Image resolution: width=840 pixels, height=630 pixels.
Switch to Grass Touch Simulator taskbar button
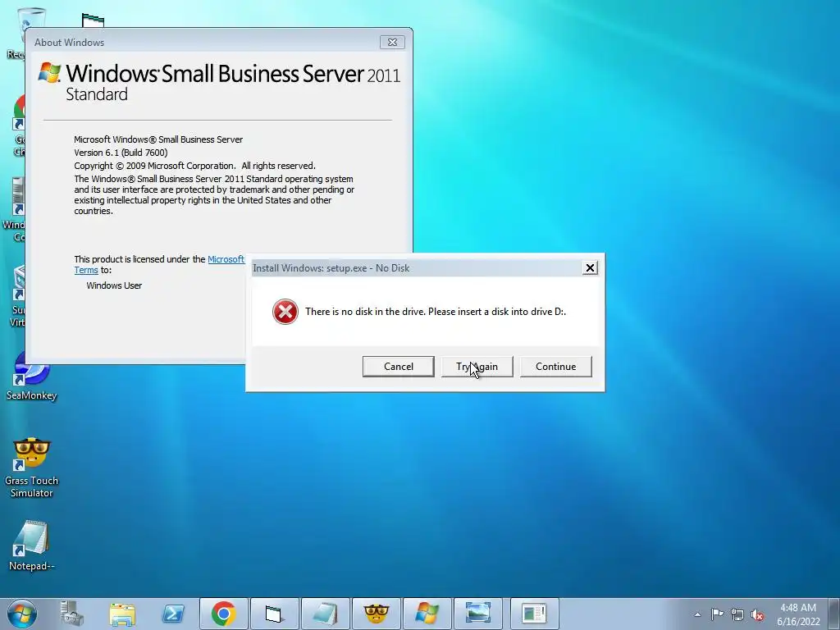[376, 614]
